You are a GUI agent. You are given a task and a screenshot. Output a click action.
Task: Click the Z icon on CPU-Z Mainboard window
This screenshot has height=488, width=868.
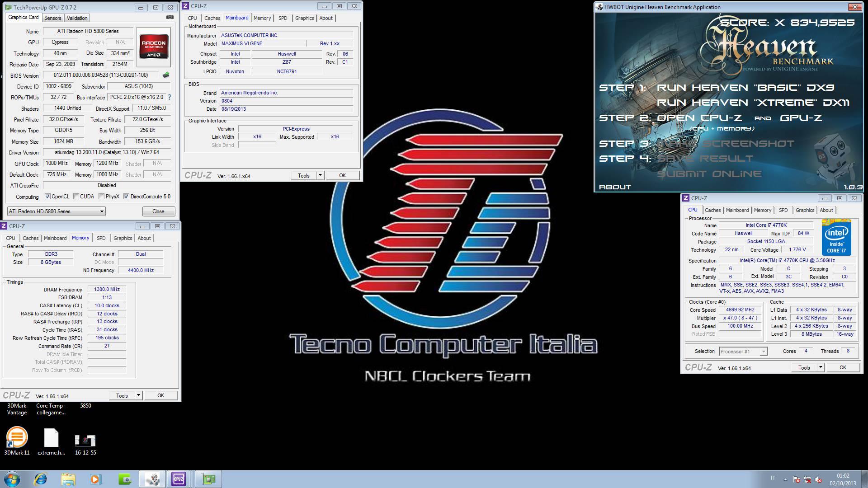click(x=185, y=6)
